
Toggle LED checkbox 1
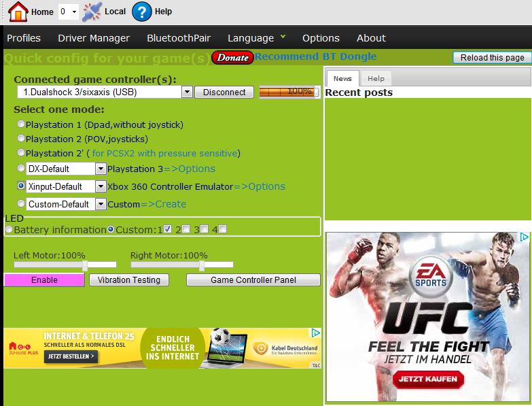pyautogui.click(x=167, y=229)
